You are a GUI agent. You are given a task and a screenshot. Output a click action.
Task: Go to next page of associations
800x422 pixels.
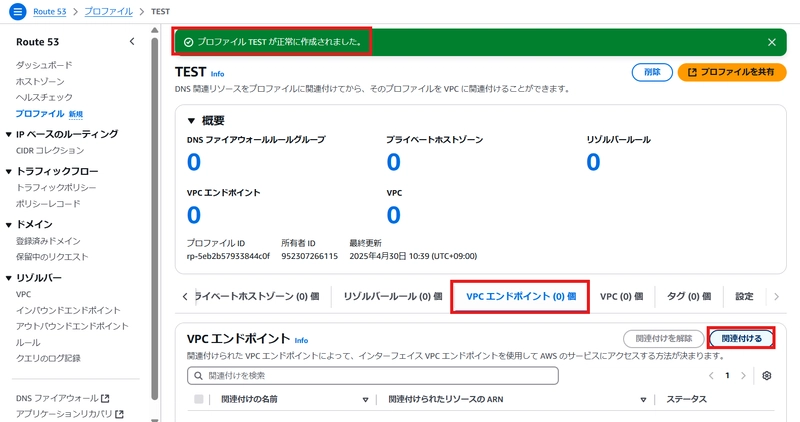[743, 376]
